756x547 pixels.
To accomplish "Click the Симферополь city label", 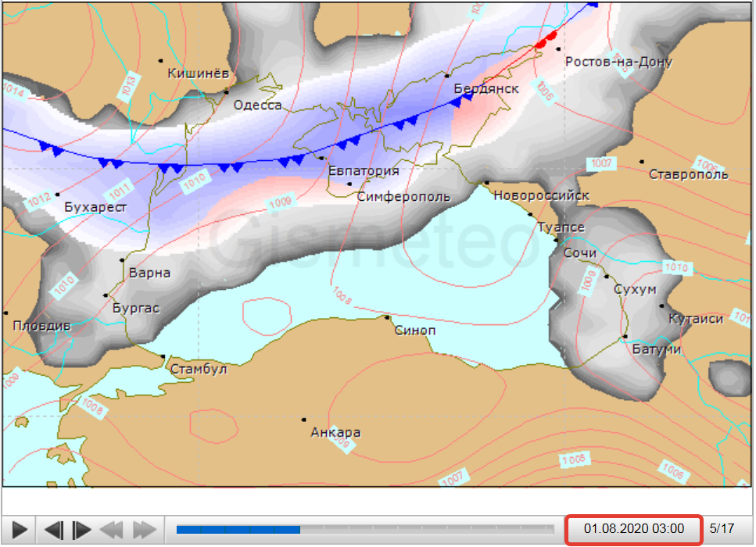I will click(403, 197).
